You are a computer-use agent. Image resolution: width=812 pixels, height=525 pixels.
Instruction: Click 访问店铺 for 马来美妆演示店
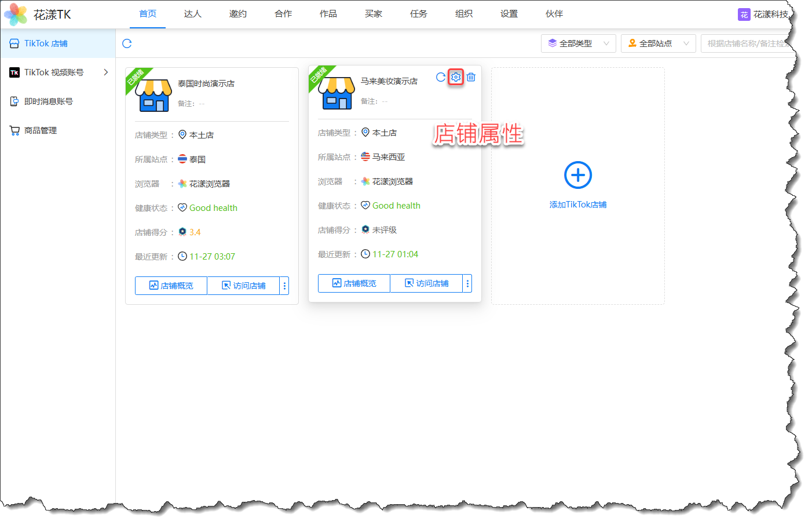[x=426, y=283]
